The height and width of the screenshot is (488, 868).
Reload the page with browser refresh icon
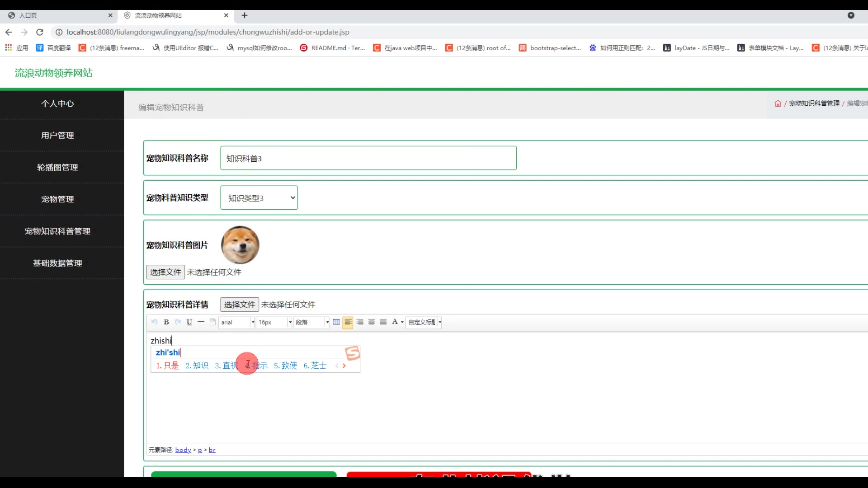pyautogui.click(x=40, y=32)
